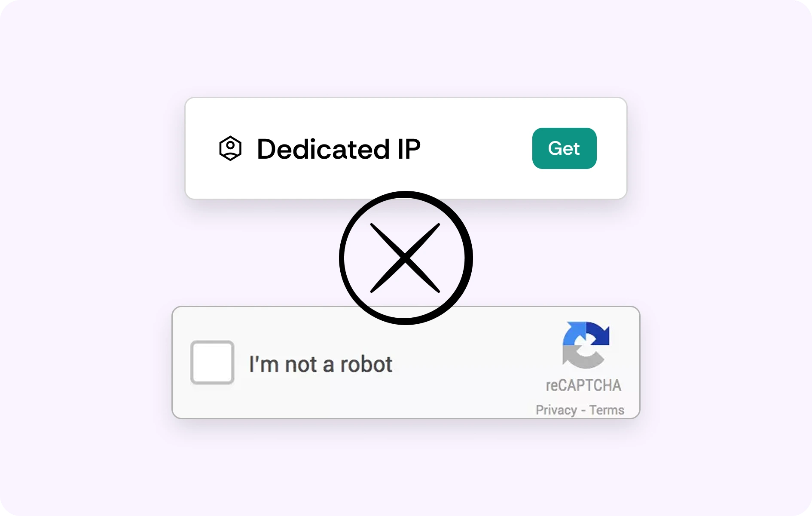Open the Terms link

[x=607, y=410]
